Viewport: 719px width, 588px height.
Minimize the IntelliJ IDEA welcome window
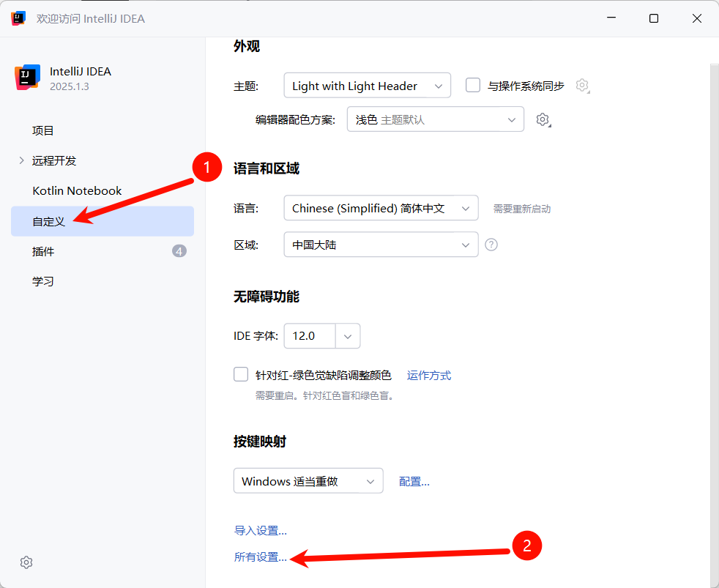click(x=611, y=18)
